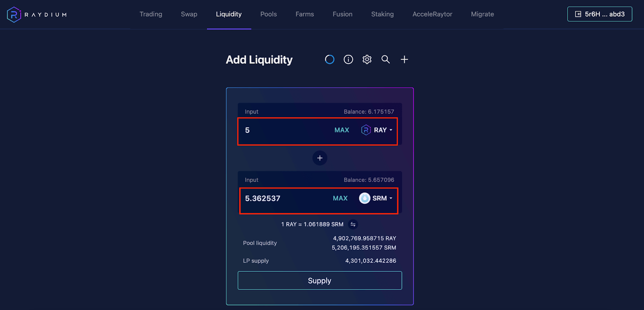The image size is (644, 310).
Task: Click the circular refresh countdown icon
Action: [330, 60]
